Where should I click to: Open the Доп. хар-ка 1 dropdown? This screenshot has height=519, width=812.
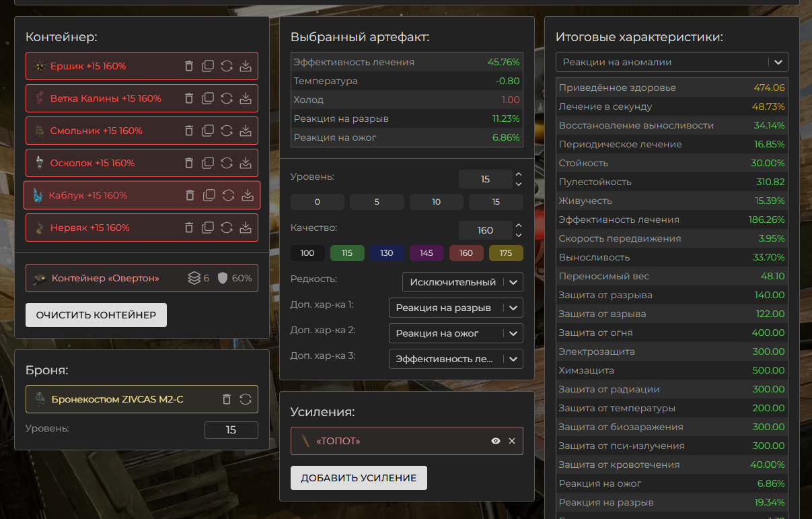tap(455, 308)
